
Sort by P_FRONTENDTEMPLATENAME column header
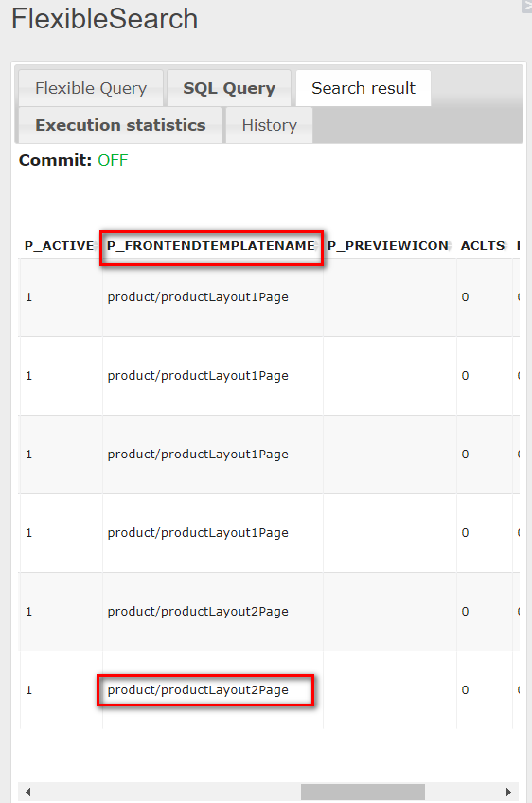coord(211,246)
